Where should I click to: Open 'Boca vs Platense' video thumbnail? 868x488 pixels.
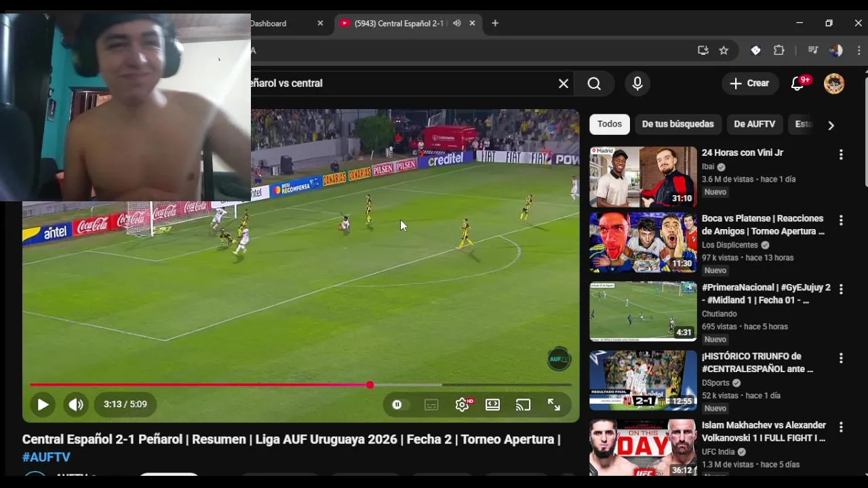pos(643,242)
